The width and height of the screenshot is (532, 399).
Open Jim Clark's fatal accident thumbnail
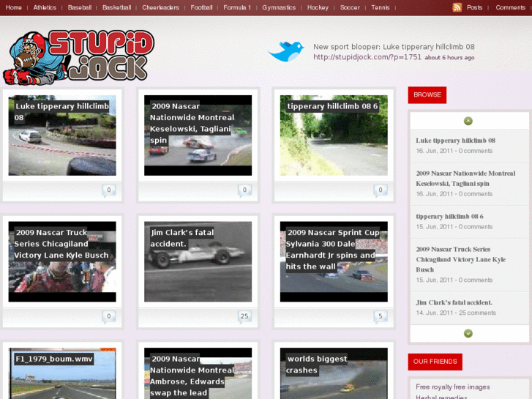click(x=198, y=261)
